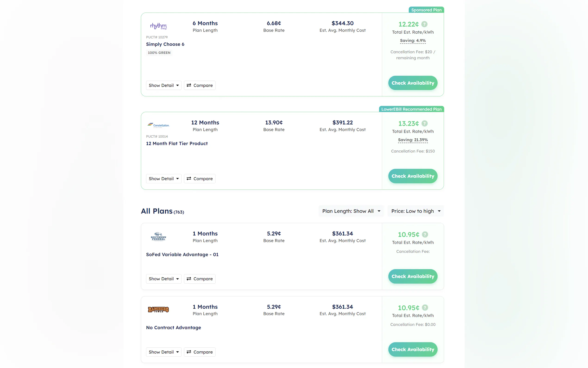Check Availability for SoFed Variable Advantage - 01
This screenshot has width=588, height=368.
[x=413, y=276]
